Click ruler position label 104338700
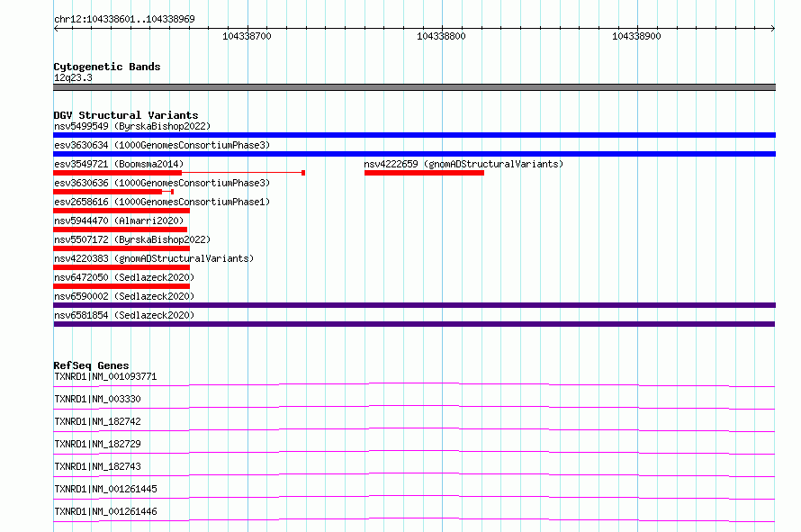 (x=247, y=36)
